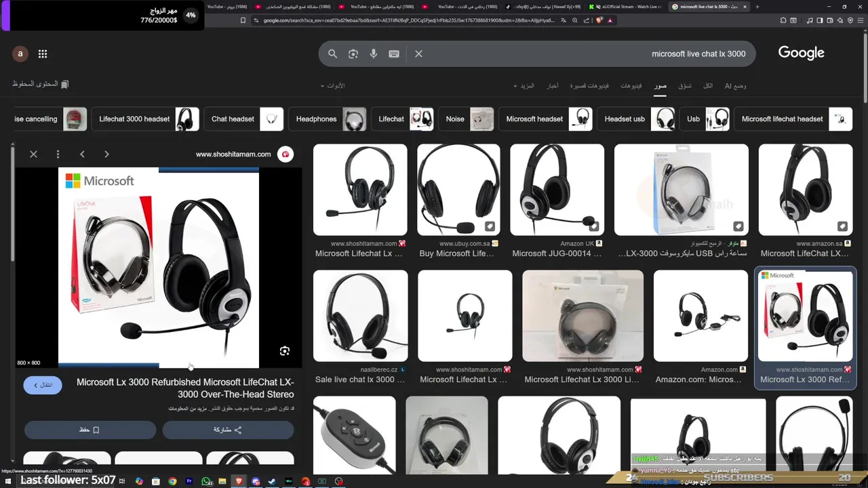Screen dimensions: 868x488
Task: Open WhatsApp from the taskbar
Action: [206, 481]
